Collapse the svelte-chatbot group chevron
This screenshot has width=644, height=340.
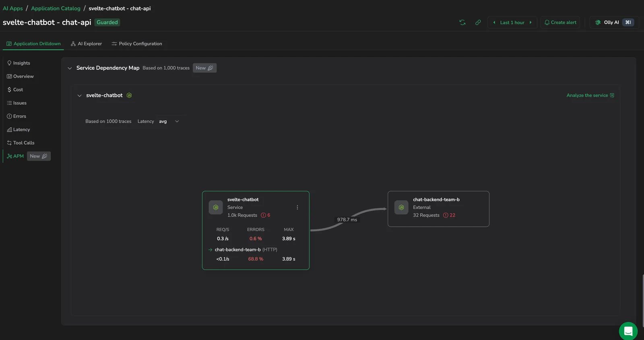point(79,95)
